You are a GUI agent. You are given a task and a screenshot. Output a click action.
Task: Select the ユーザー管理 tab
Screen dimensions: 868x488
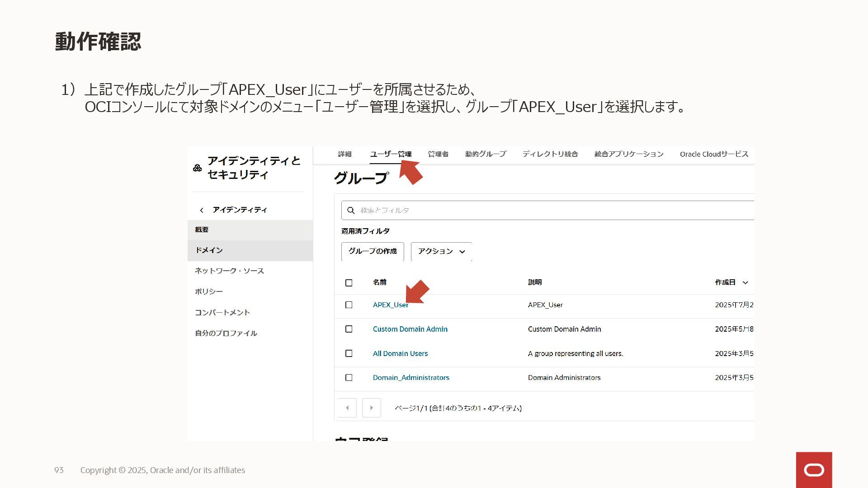click(391, 154)
